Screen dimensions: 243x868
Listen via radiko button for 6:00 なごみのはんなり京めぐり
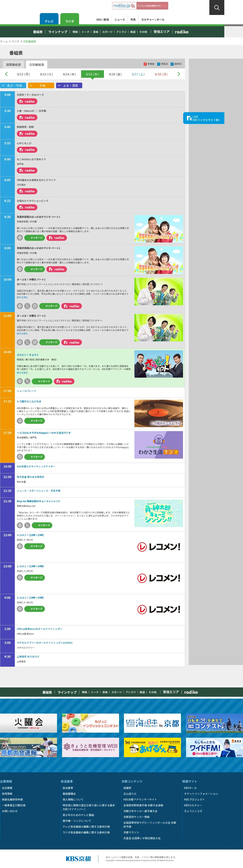tap(27, 170)
